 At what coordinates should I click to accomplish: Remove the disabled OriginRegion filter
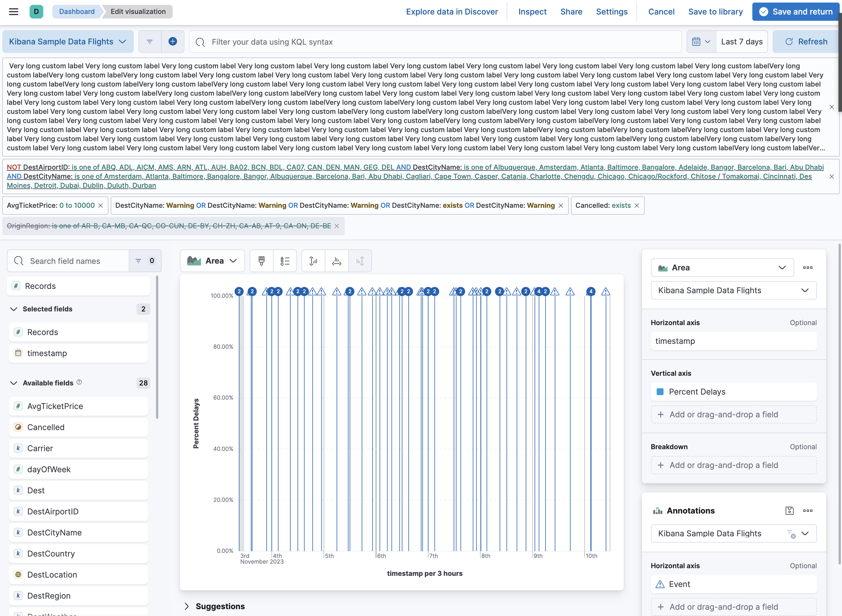pos(337,226)
